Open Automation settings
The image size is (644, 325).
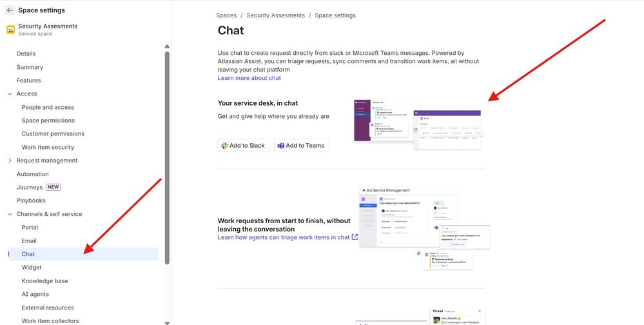point(32,174)
